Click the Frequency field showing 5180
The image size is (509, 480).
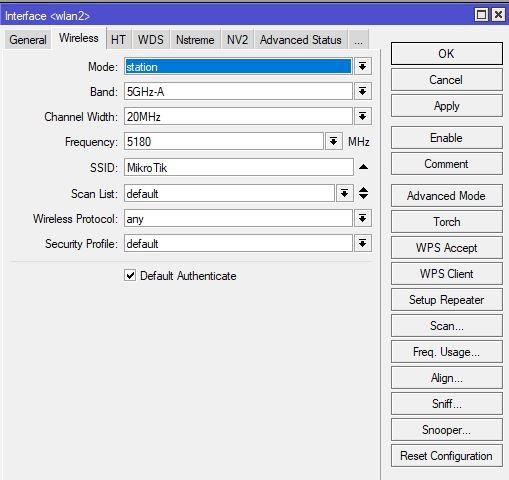pyautogui.click(x=224, y=141)
